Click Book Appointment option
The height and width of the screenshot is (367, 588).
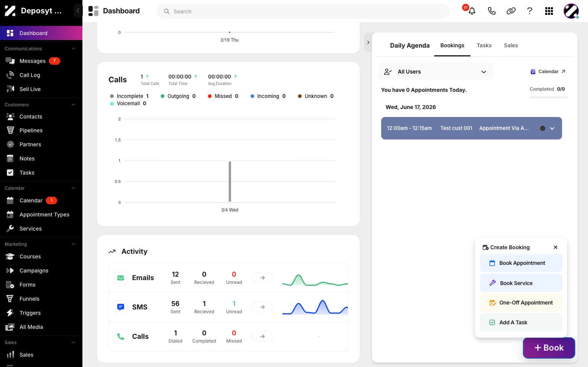(521, 263)
